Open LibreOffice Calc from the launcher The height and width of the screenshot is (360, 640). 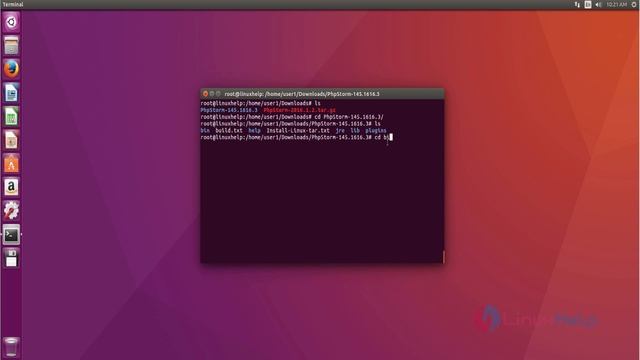coord(11,117)
